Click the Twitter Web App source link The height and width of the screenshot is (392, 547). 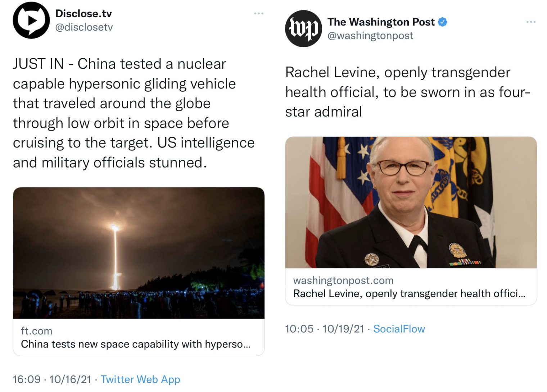tap(140, 379)
